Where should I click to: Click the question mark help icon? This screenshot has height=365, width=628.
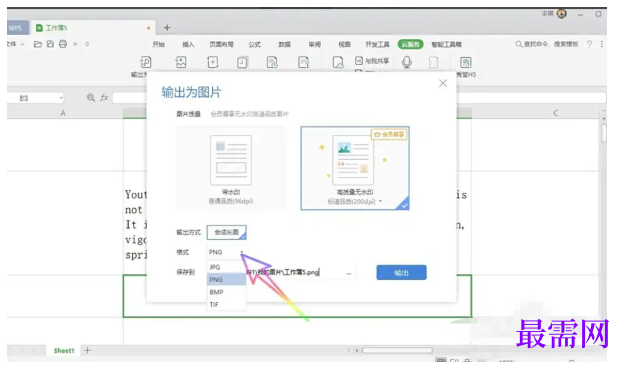point(589,44)
